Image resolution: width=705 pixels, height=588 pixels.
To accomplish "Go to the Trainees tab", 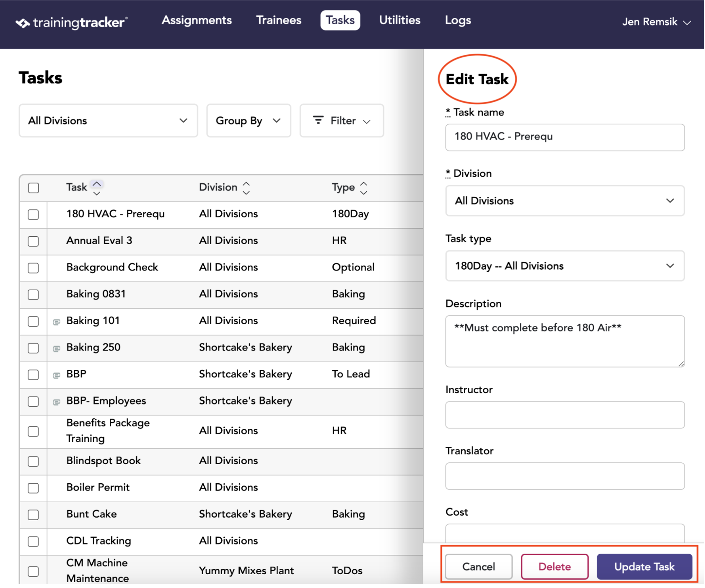I will point(279,20).
